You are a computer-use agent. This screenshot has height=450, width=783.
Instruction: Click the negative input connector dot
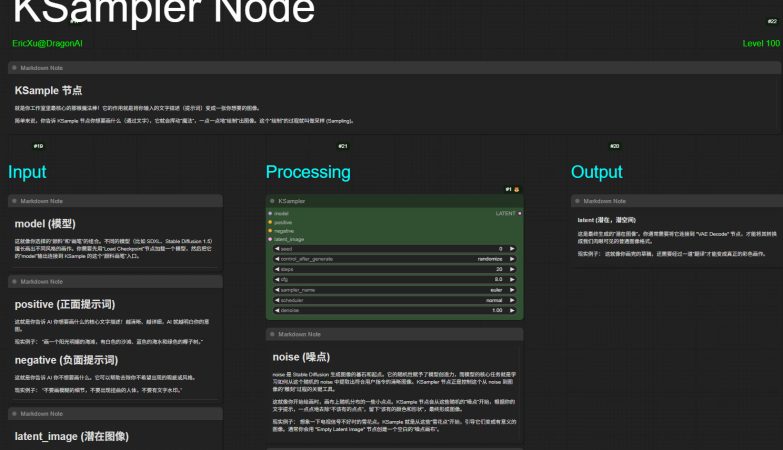coord(270,231)
